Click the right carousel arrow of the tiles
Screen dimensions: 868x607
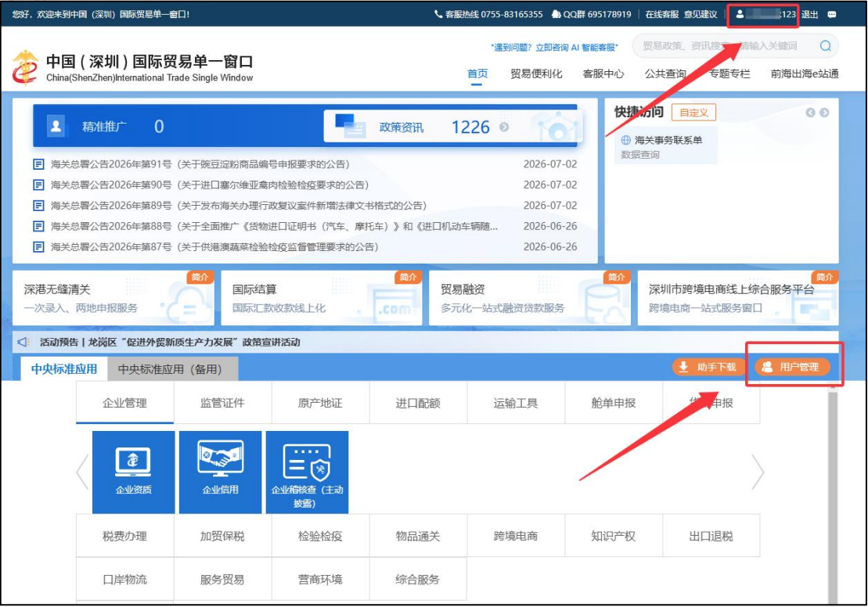[758, 472]
